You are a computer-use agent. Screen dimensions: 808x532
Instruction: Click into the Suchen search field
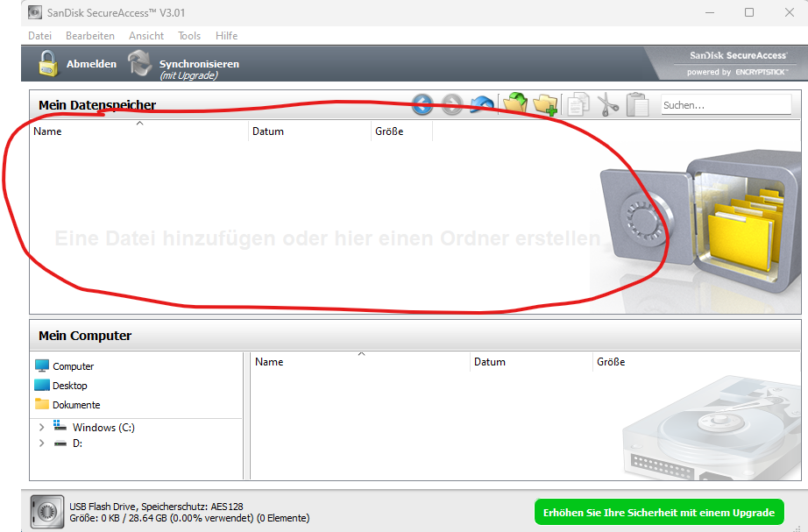(725, 105)
